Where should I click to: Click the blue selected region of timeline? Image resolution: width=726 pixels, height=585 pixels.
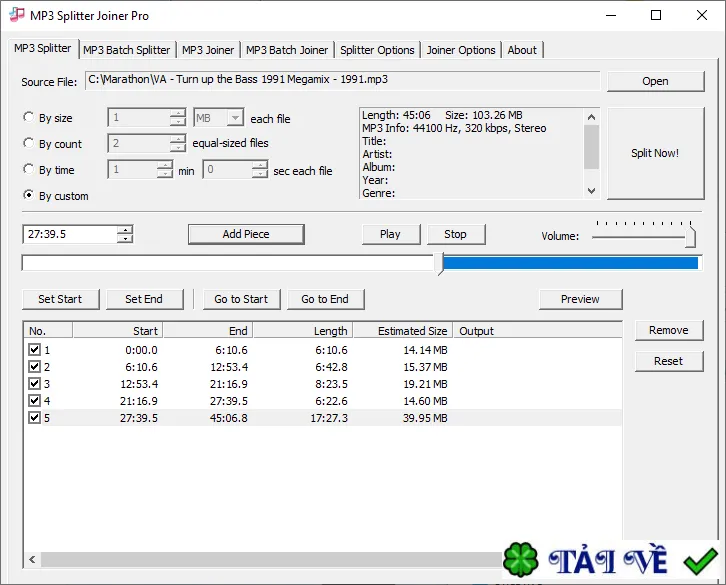[571, 263]
